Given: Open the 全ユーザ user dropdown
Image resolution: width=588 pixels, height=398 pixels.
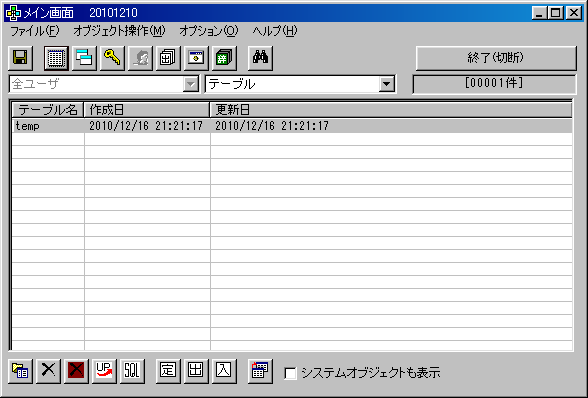Looking at the screenshot, I should point(190,84).
